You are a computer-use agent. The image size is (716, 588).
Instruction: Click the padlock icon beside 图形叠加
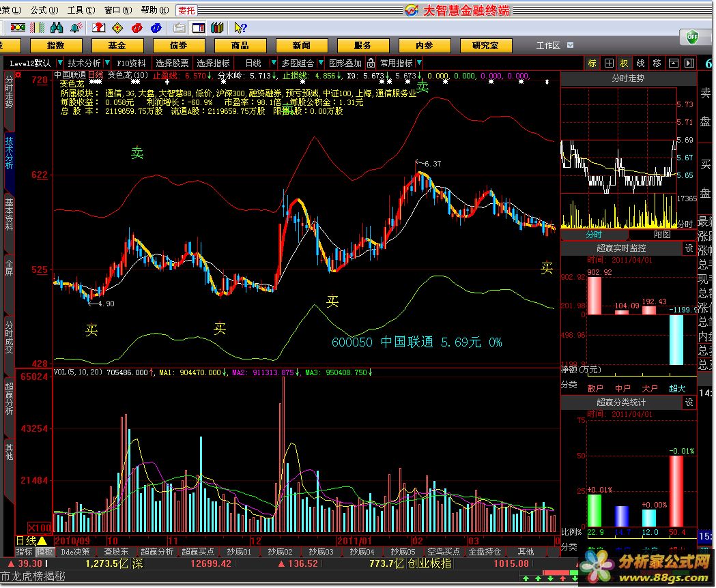coord(371,63)
